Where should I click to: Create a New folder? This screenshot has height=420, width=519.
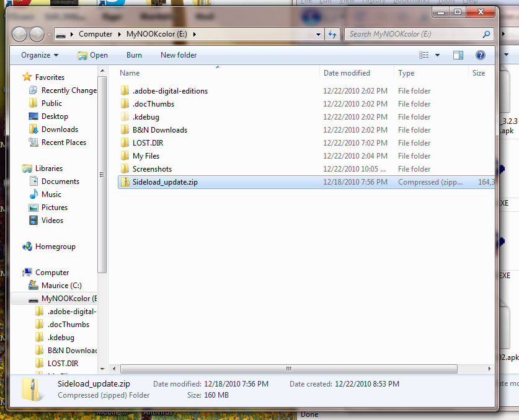pos(179,55)
